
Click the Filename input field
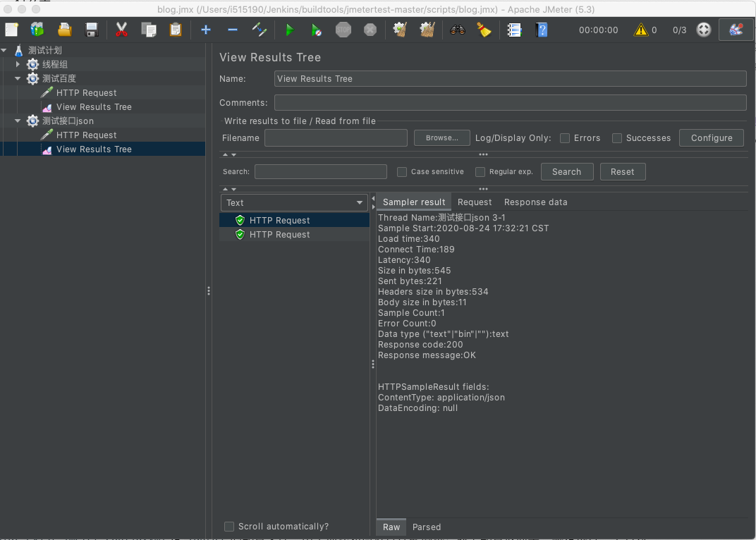point(336,138)
